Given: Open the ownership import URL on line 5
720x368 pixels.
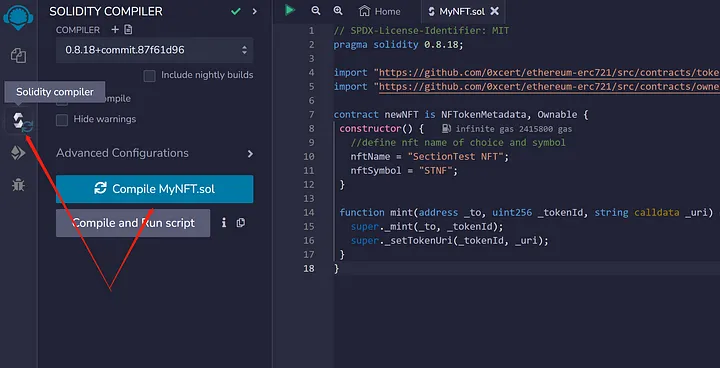Looking at the screenshot, I should (549, 87).
